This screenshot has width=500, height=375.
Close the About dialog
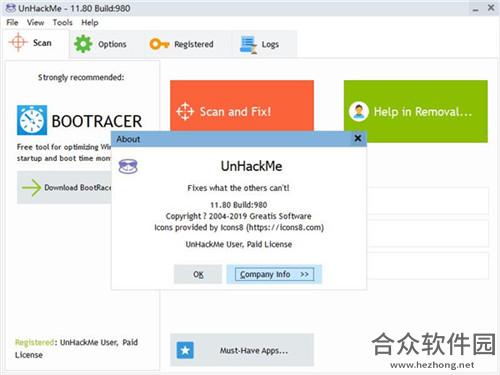click(358, 138)
